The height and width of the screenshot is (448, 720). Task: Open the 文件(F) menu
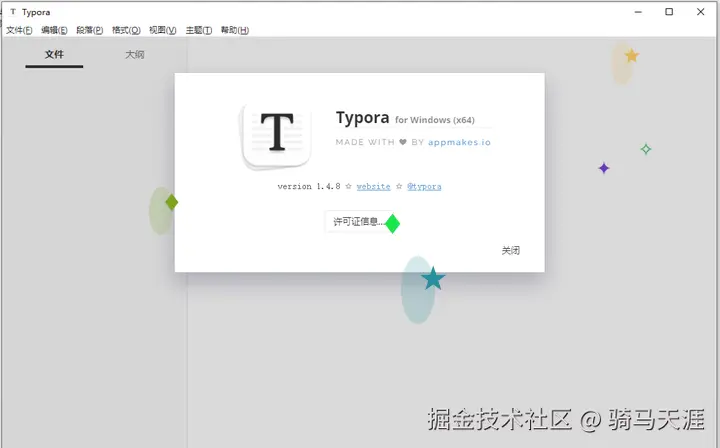pos(19,30)
